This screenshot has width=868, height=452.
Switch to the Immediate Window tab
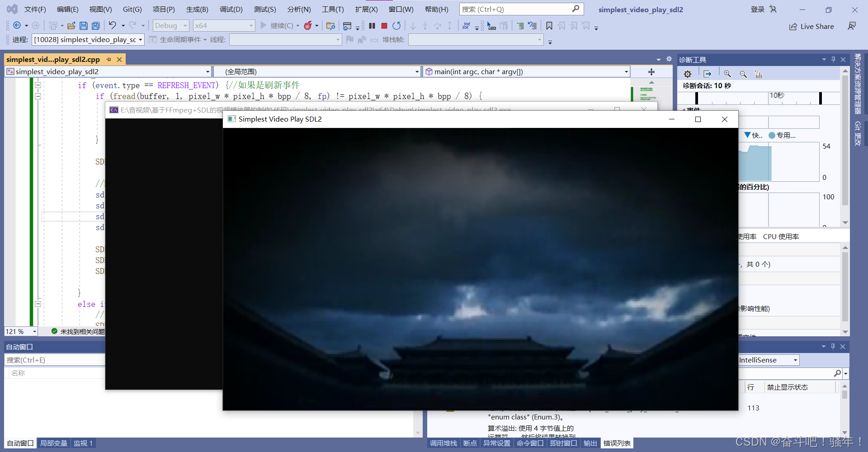tap(564, 443)
